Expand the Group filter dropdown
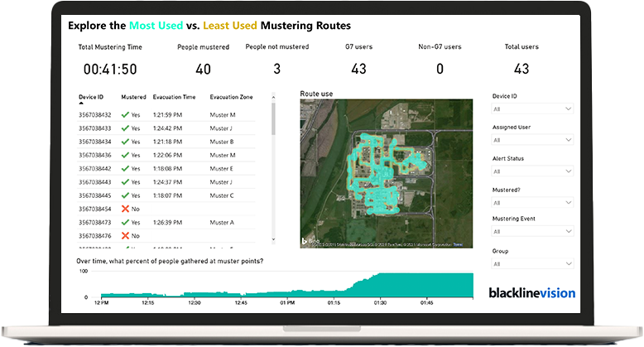 click(532, 264)
